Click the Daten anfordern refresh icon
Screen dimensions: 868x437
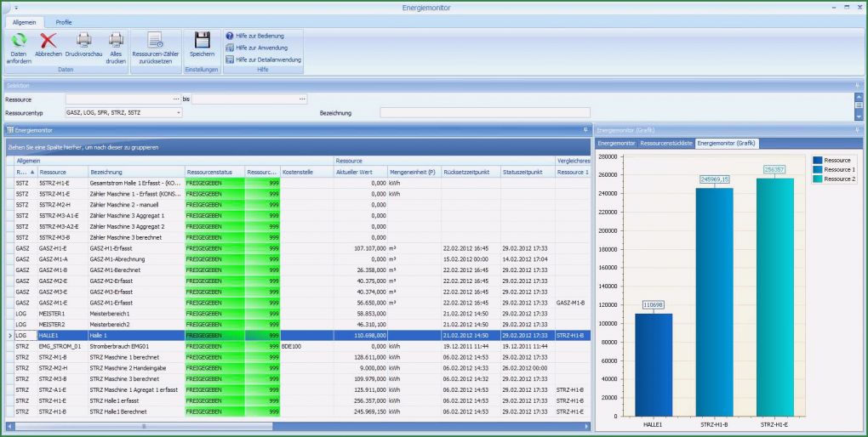point(19,40)
